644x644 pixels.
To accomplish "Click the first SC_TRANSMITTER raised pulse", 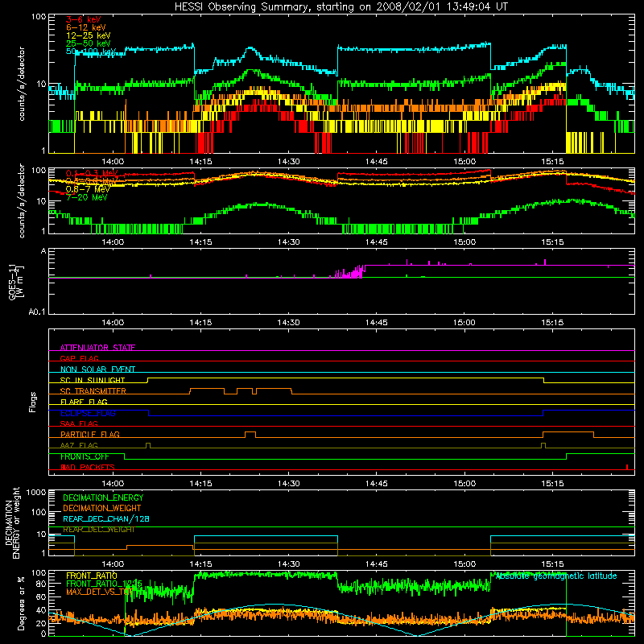I will point(207,390).
